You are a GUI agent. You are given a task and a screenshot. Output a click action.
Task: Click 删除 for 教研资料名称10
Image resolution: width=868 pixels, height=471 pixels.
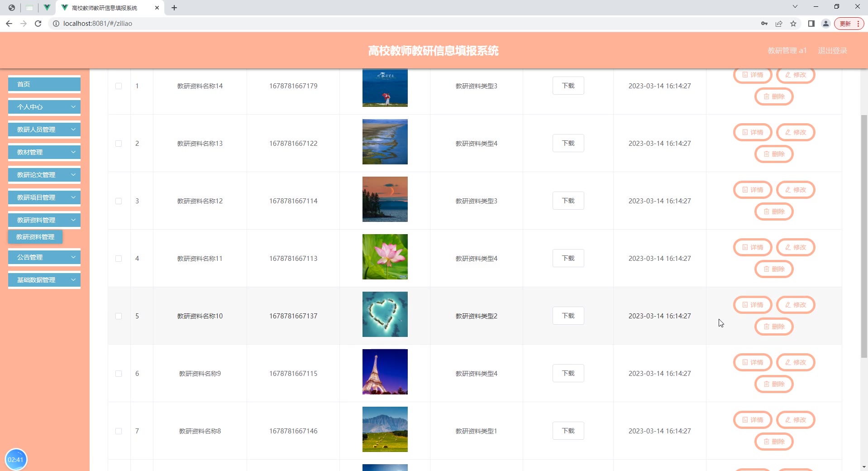click(774, 327)
